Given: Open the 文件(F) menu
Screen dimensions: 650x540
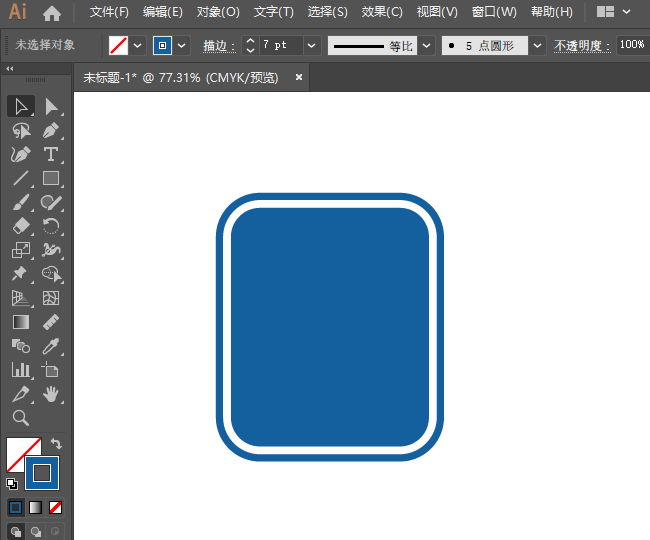Looking at the screenshot, I should 109,13.
